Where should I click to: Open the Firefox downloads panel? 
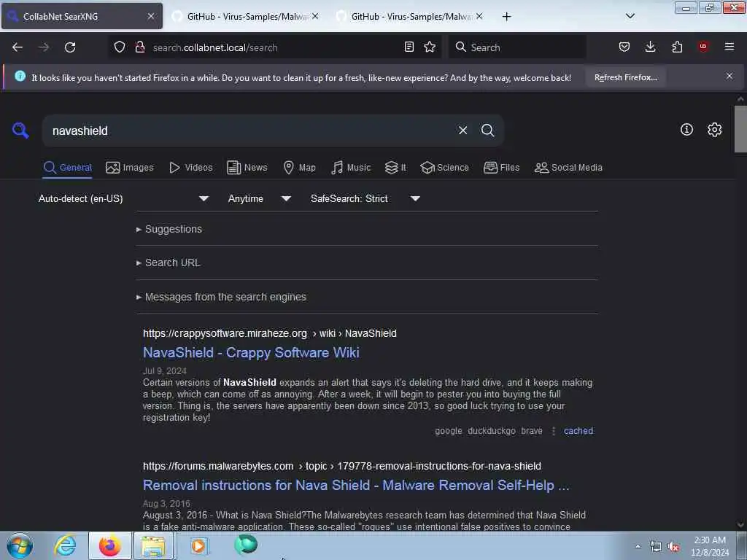click(x=650, y=47)
